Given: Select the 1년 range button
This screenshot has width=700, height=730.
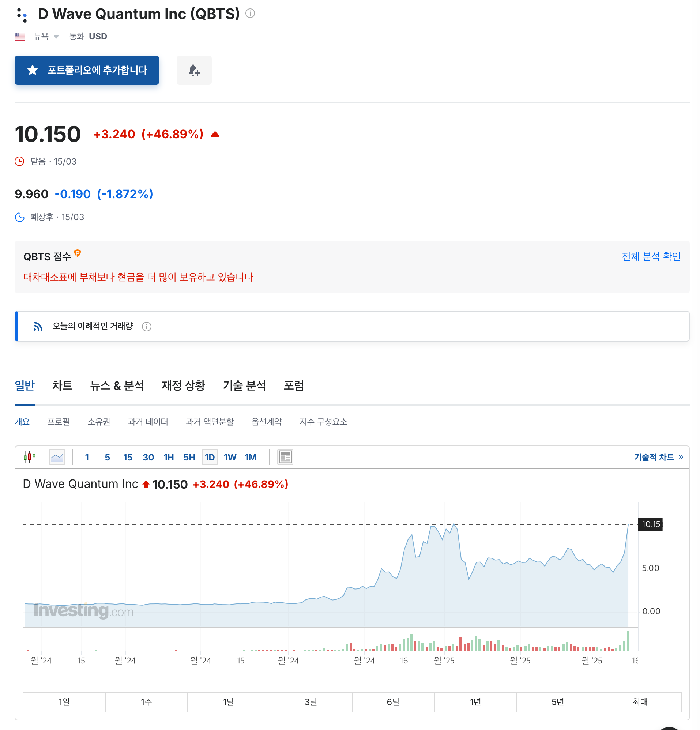Looking at the screenshot, I should tap(476, 702).
